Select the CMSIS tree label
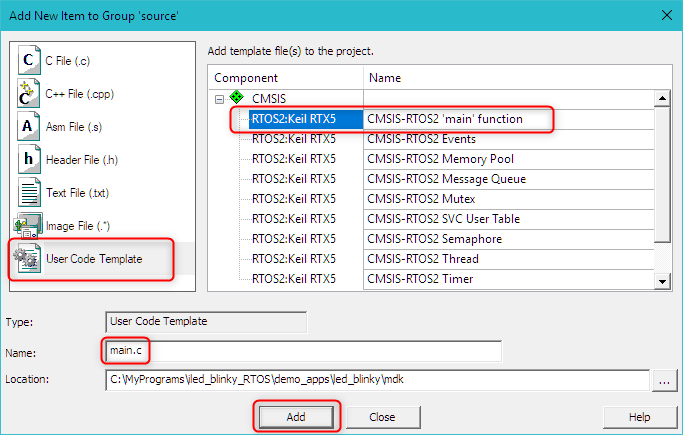Viewport: 683px width, 435px height. click(x=269, y=99)
